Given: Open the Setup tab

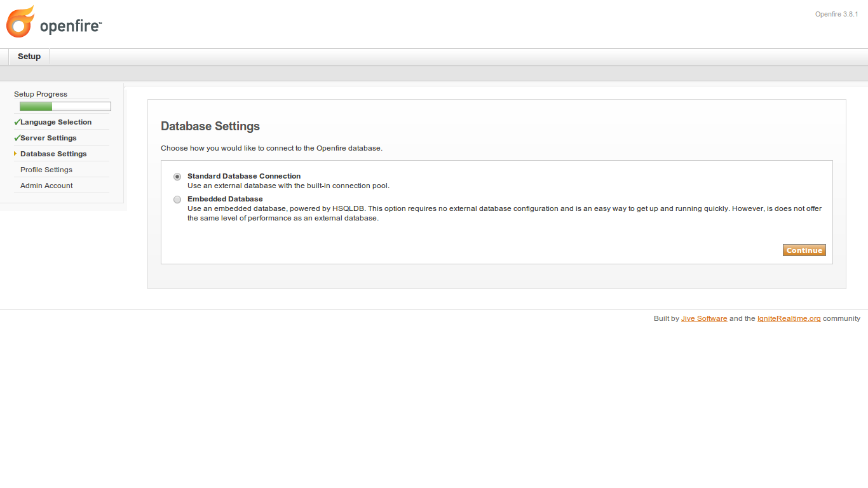Looking at the screenshot, I should [29, 57].
